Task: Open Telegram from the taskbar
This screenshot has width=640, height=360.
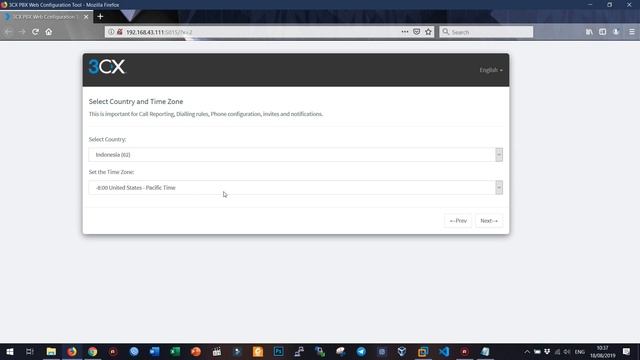Action: (x=361, y=351)
